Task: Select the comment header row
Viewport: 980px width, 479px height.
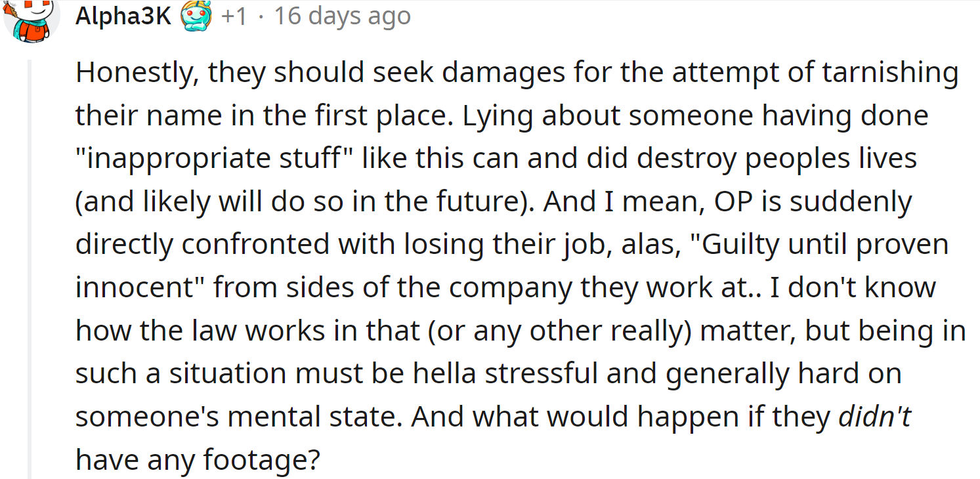Action: [243, 16]
